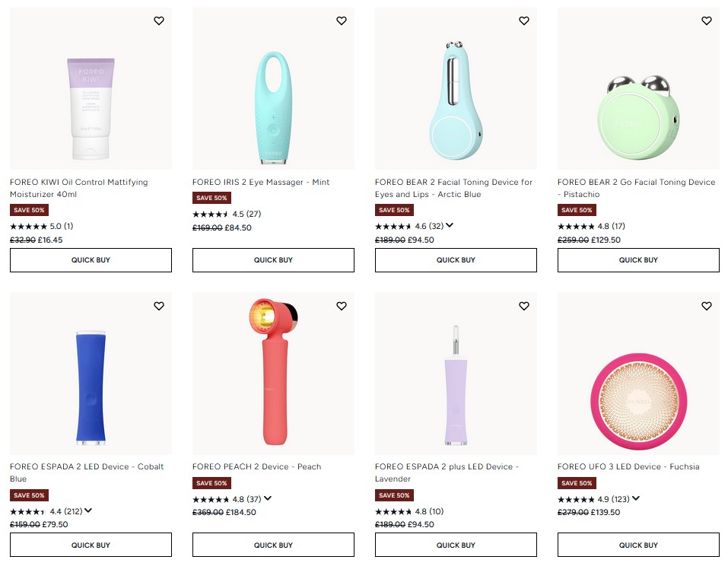Quick Buy the BEAR 2 Go Pistachio device
The image size is (728, 566).
click(x=637, y=260)
